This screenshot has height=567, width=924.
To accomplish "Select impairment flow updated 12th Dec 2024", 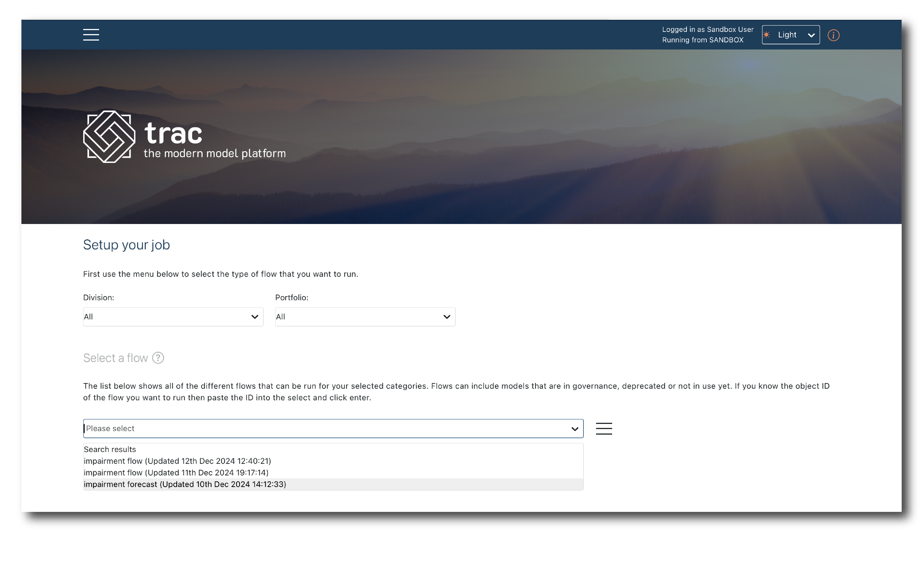I will click(177, 461).
